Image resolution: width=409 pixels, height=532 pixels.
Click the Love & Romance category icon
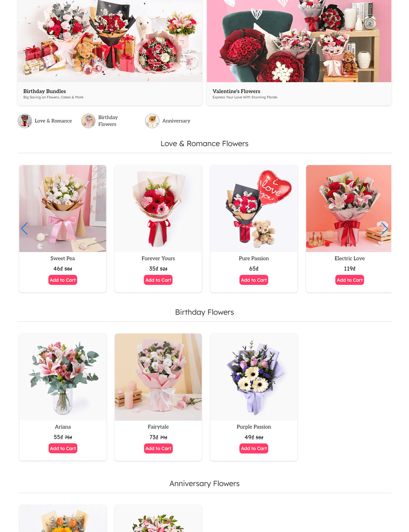[25, 121]
